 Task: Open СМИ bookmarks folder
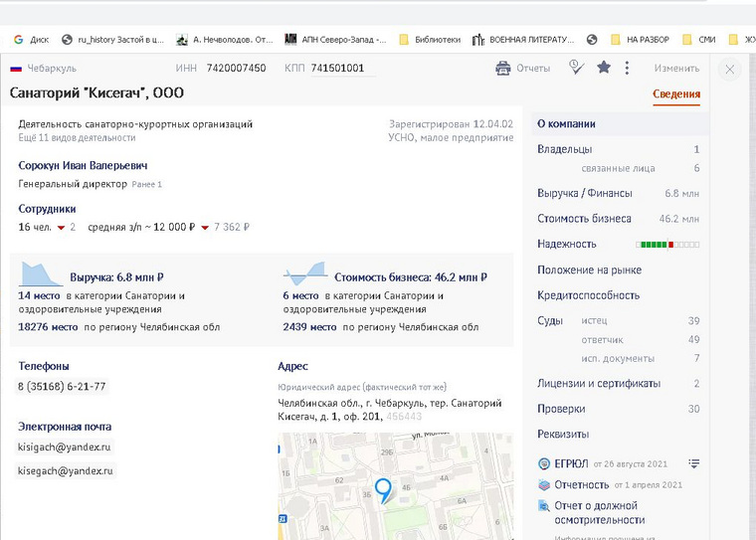click(699, 40)
